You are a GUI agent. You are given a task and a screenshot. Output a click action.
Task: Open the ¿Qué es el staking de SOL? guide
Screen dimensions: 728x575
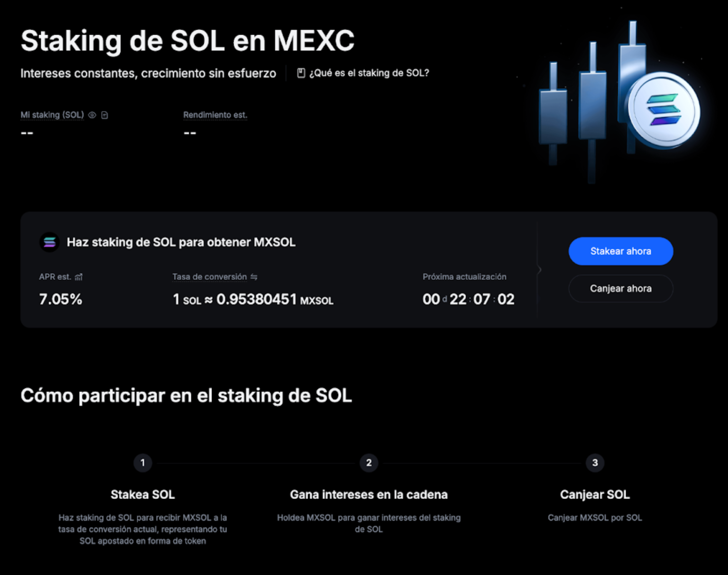369,72
